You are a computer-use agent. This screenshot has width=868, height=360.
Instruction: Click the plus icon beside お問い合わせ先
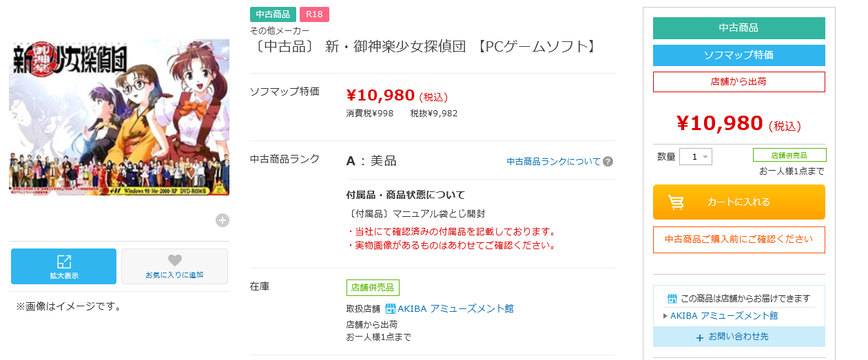coord(700,338)
